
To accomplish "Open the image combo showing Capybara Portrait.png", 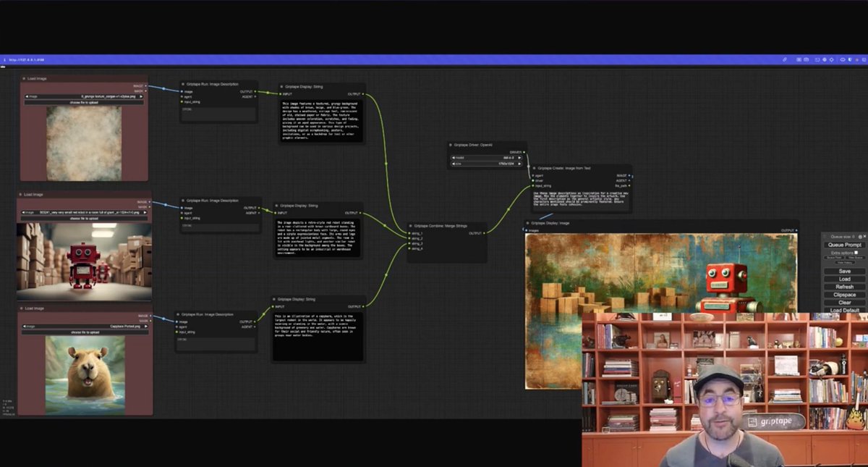I will point(85,327).
